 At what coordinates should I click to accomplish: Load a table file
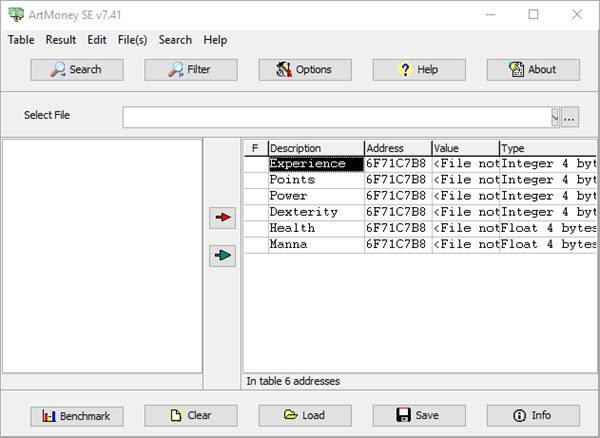pos(305,416)
